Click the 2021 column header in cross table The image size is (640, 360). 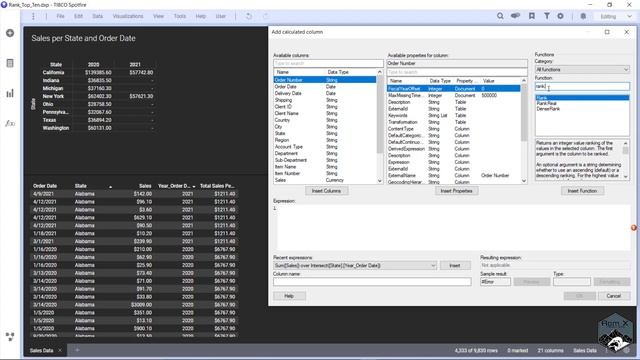(135, 64)
